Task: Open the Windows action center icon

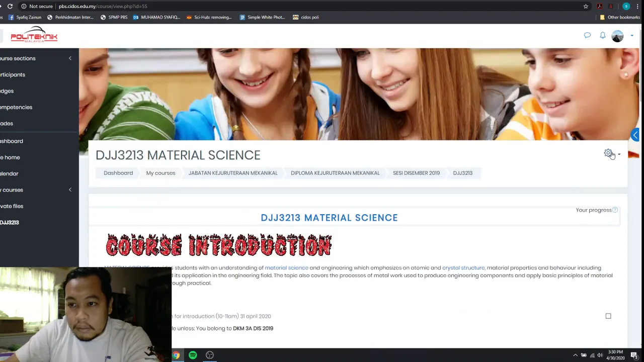Action: pyautogui.click(x=634, y=355)
